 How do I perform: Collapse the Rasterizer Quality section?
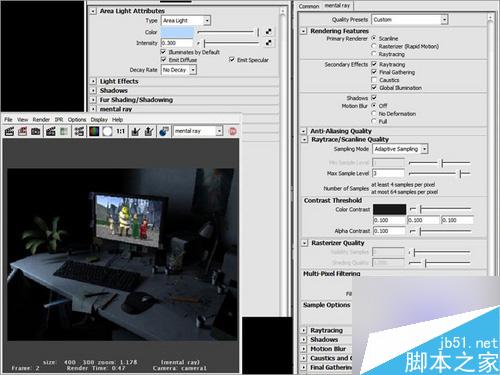(x=304, y=243)
